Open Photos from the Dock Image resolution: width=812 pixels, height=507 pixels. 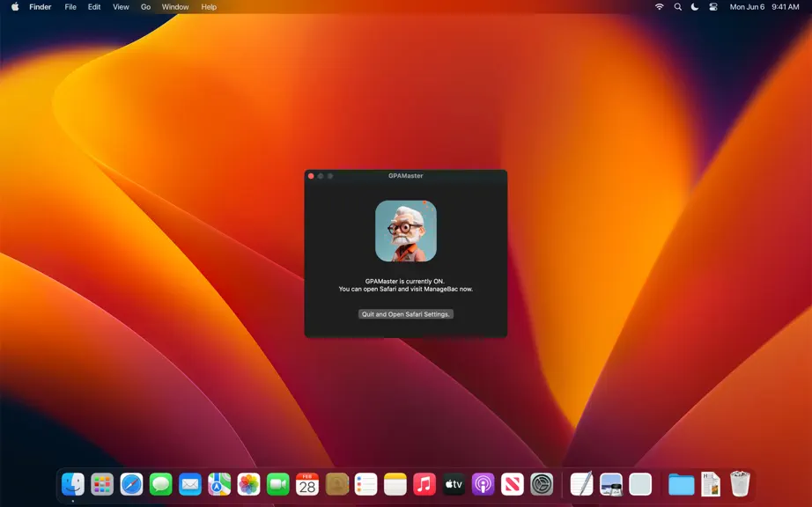pos(248,485)
